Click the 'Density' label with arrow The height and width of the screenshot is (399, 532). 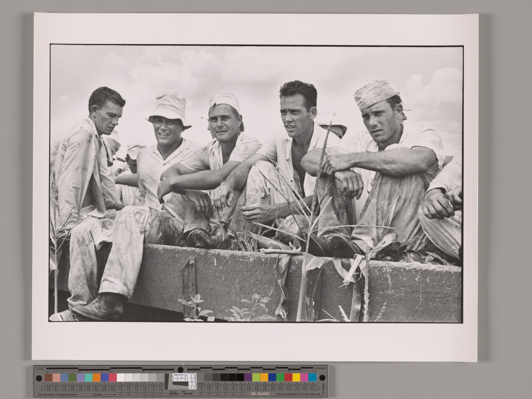tap(104, 395)
